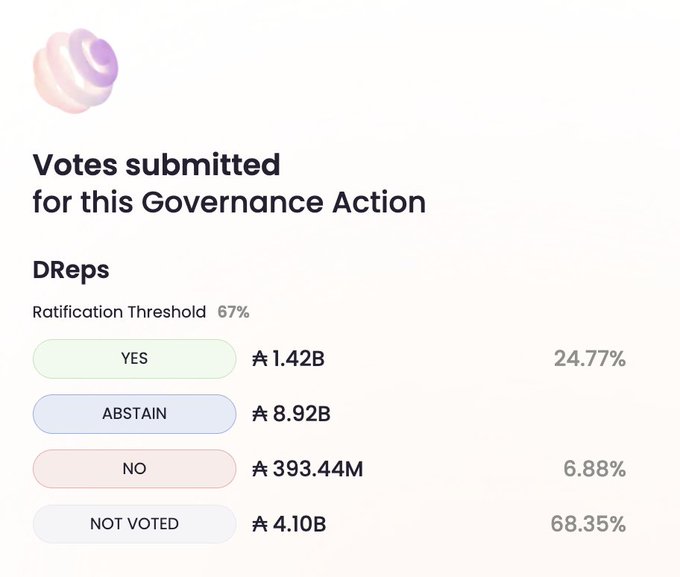Screen dimensions: 680x577
Task: Click the 24.77% YES percentage
Action: coord(590,359)
